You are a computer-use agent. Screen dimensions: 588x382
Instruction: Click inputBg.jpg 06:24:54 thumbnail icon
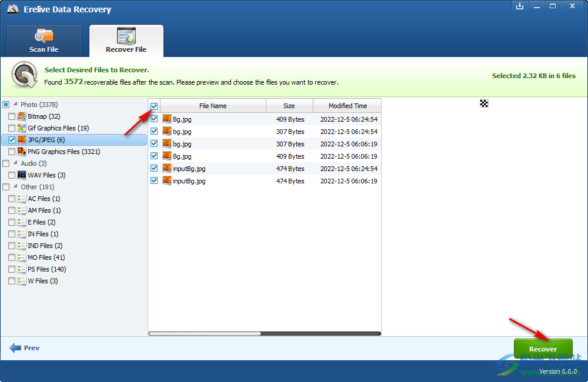[167, 168]
